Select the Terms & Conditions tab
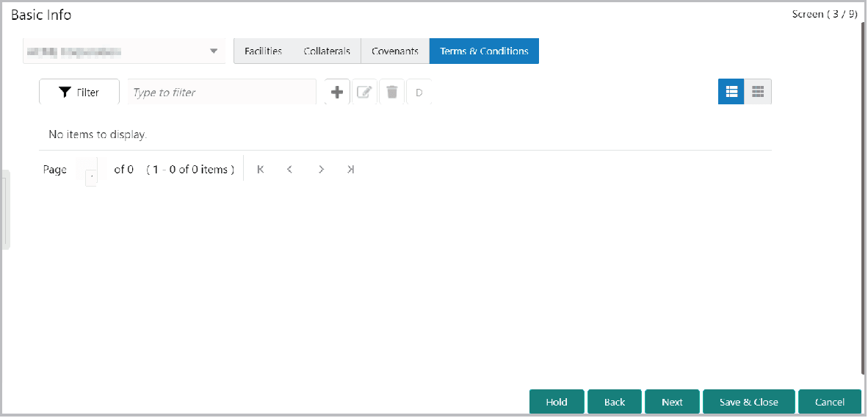The image size is (868, 418). (484, 51)
